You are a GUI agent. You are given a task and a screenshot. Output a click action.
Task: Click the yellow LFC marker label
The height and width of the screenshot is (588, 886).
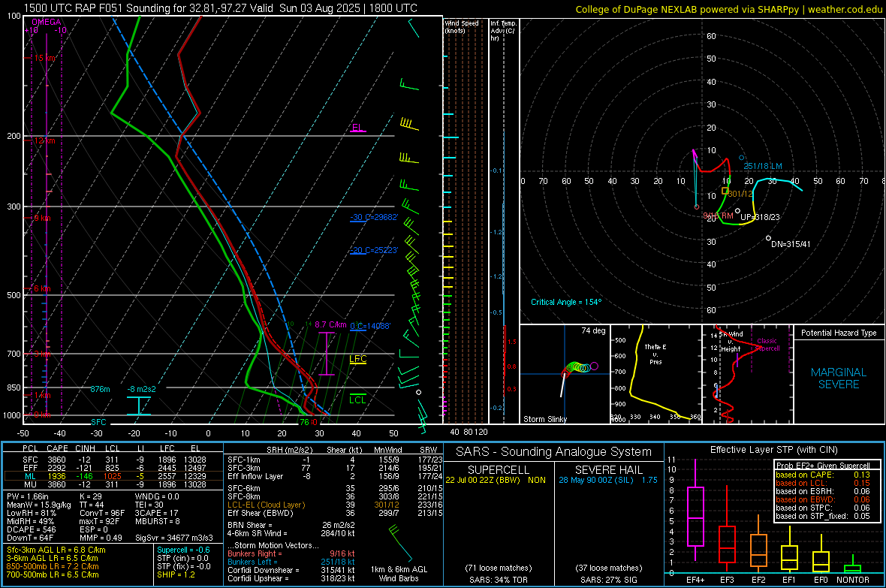point(357,359)
